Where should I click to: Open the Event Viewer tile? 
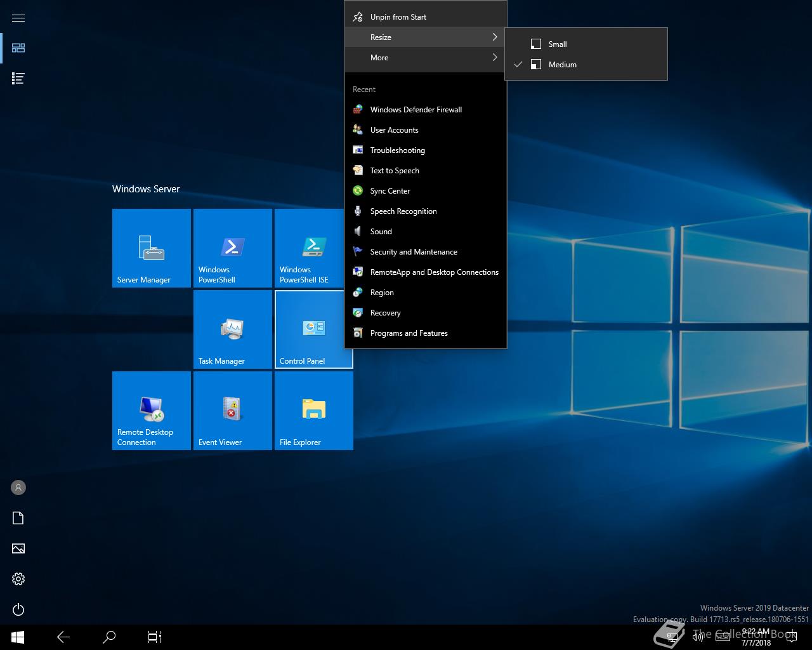tap(233, 411)
